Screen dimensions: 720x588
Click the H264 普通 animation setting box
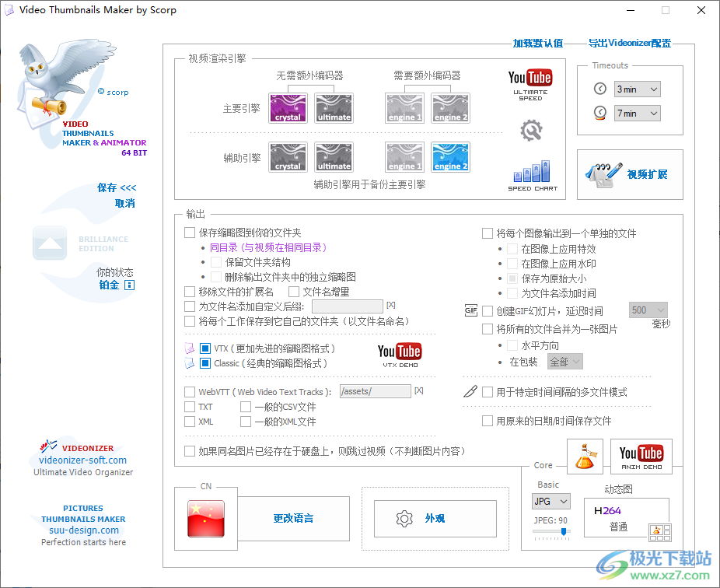point(627,517)
